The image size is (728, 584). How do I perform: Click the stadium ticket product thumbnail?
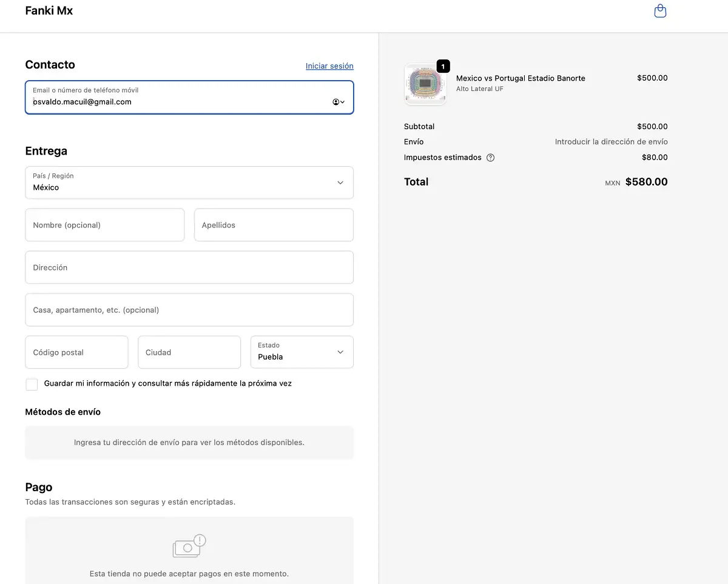425,84
